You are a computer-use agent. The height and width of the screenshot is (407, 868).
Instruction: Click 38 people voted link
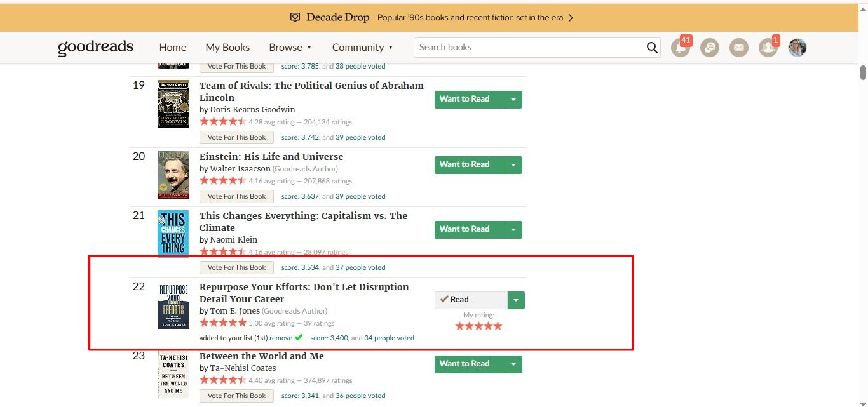(360, 66)
